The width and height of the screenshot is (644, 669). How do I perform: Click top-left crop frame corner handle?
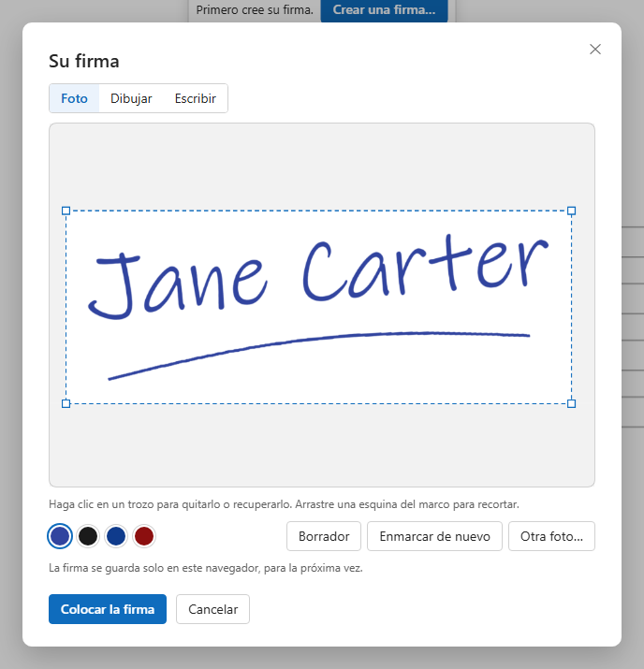[x=66, y=211]
